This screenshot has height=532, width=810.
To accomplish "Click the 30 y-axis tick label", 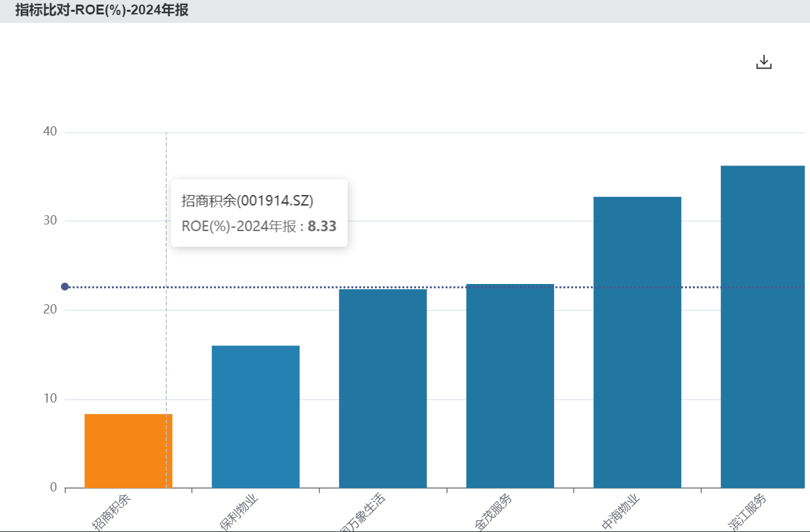I will coord(50,221).
